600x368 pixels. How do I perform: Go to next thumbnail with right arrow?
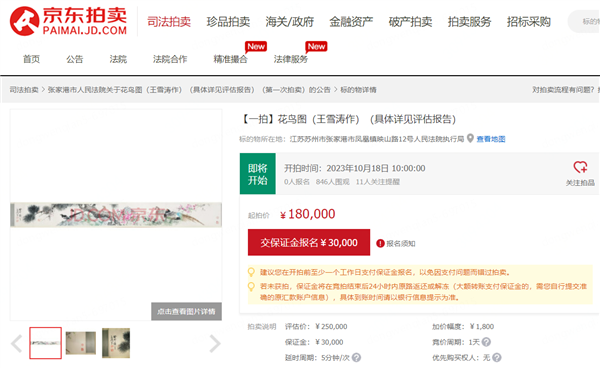click(x=215, y=343)
